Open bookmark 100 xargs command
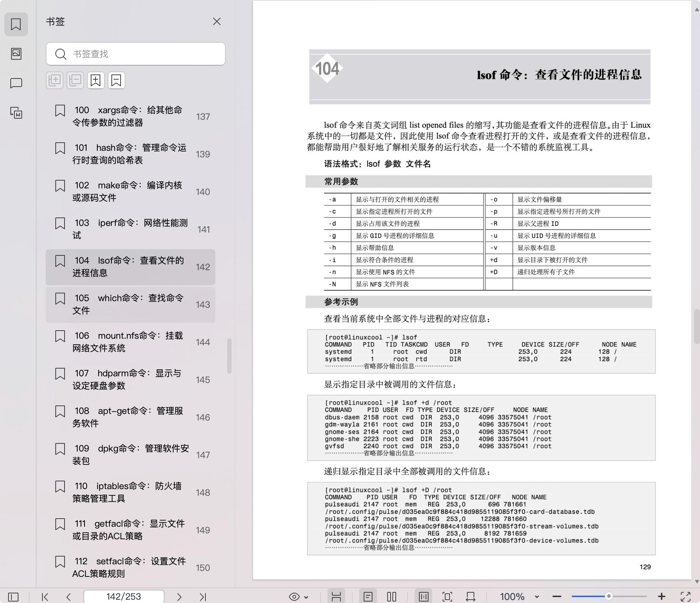Viewport: 700px width, 603px height. click(x=131, y=116)
